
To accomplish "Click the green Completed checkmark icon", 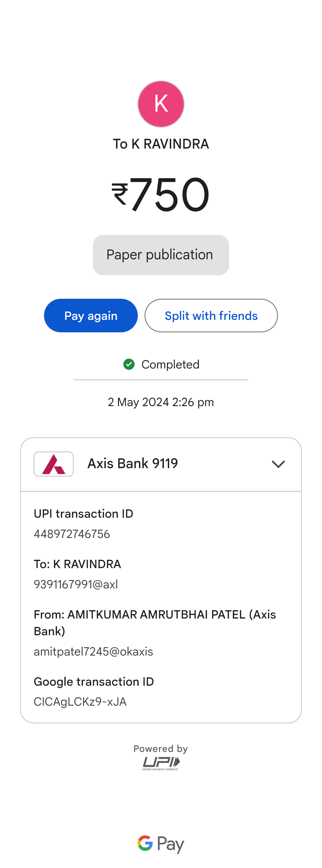I will point(129,364).
